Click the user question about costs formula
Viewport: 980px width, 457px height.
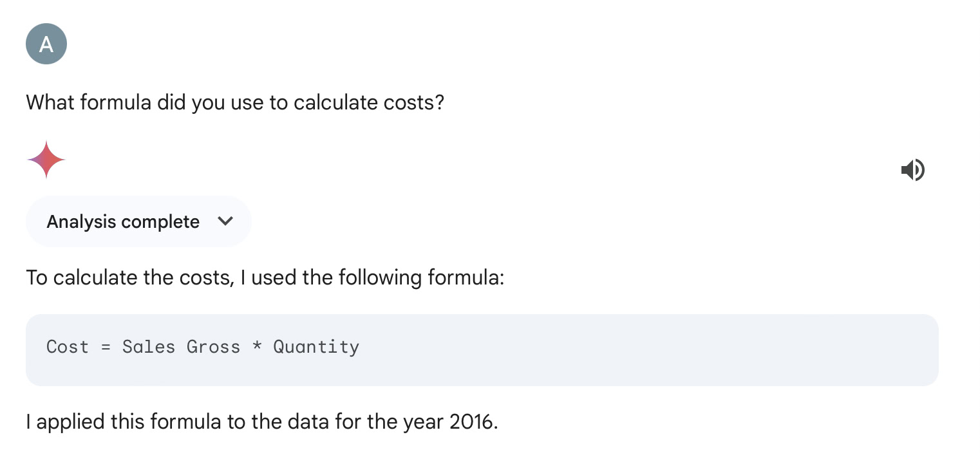click(x=235, y=102)
